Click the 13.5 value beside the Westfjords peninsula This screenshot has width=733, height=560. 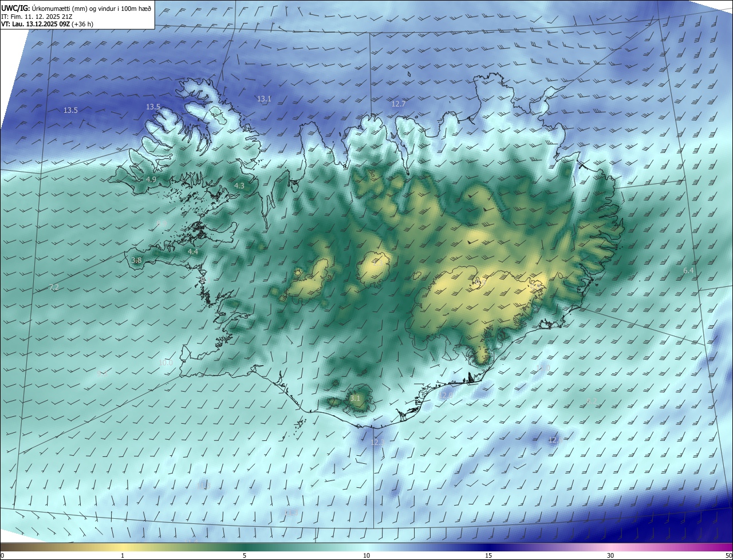(153, 107)
